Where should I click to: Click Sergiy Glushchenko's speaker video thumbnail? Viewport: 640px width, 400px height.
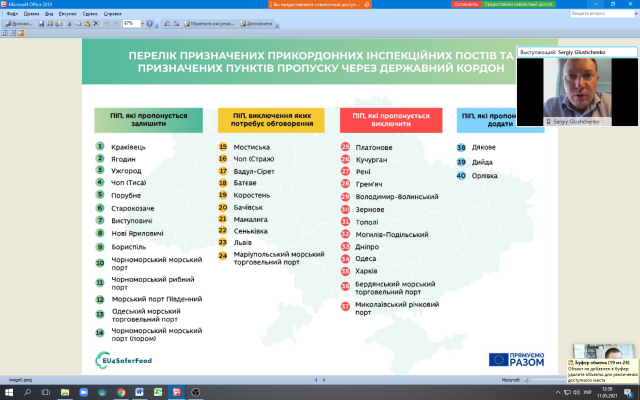coord(577,92)
